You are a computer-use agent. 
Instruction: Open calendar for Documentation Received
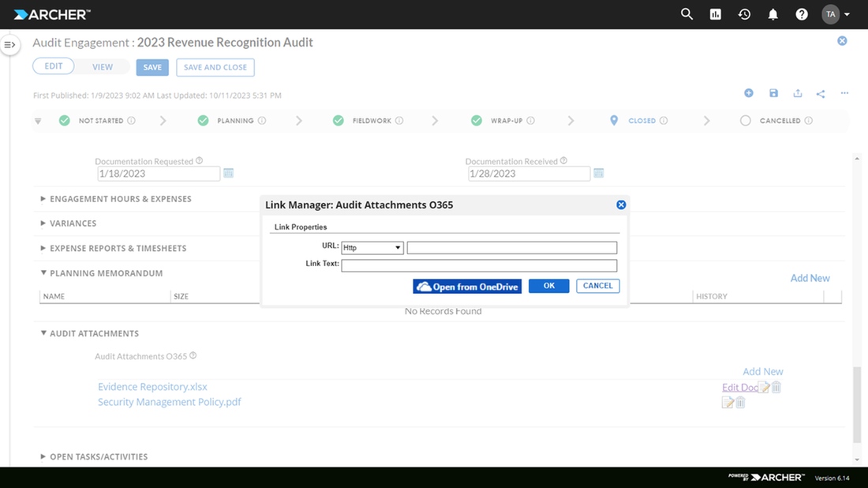tap(598, 174)
